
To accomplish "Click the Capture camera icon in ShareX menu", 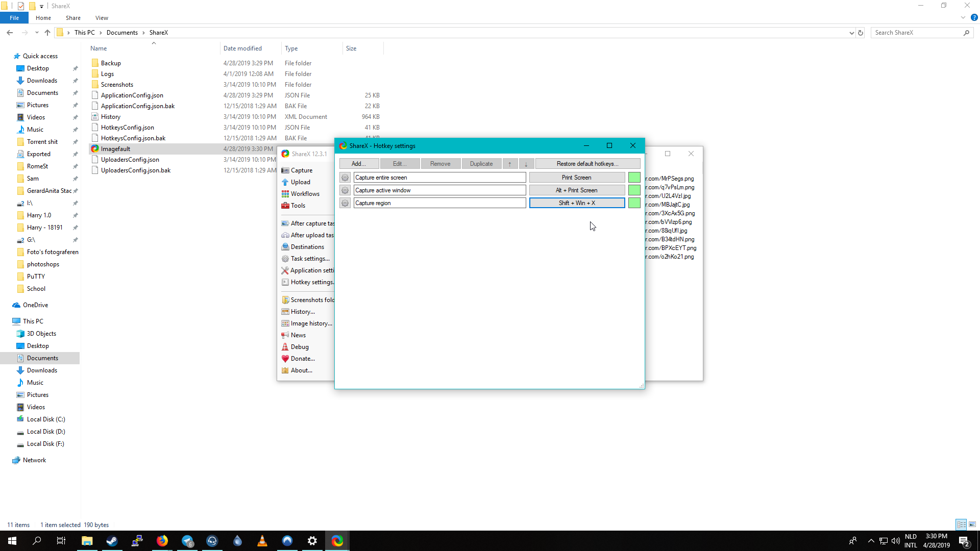I will [x=285, y=170].
